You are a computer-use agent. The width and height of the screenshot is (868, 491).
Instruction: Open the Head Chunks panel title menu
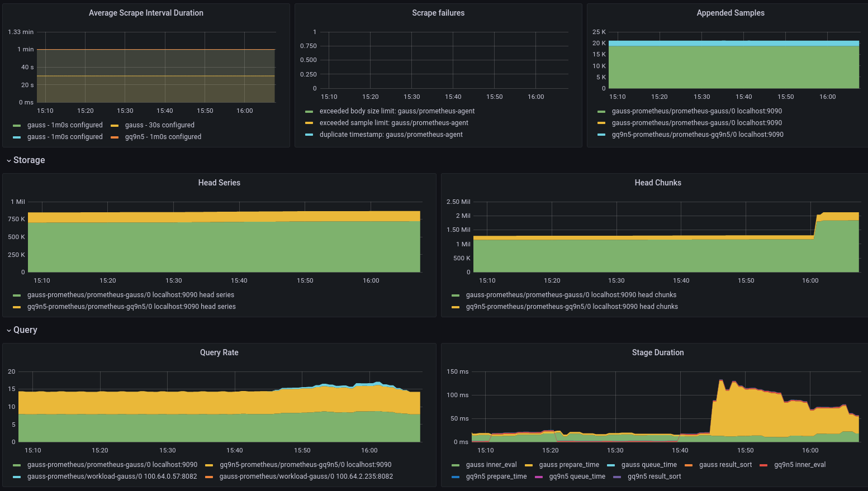[x=658, y=183]
